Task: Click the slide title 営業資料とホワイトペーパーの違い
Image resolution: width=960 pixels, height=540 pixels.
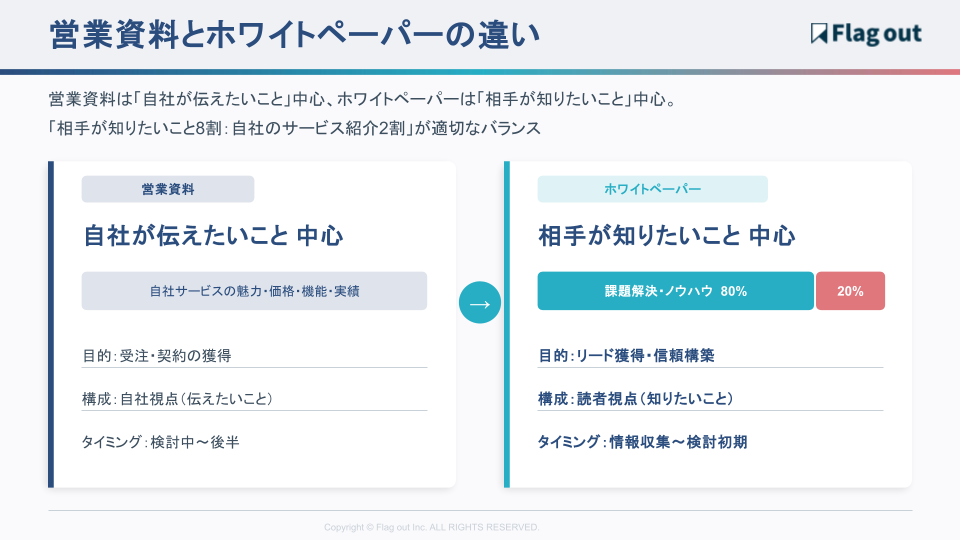Action: (x=295, y=35)
